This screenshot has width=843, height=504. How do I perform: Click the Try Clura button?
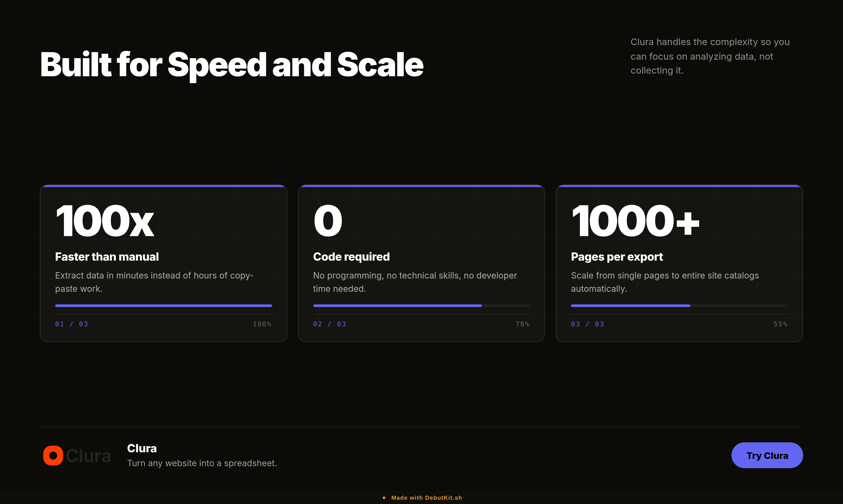[767, 455]
